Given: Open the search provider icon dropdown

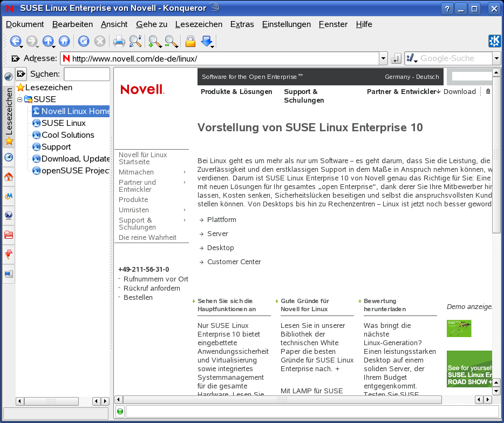Looking at the screenshot, I should [412, 58].
